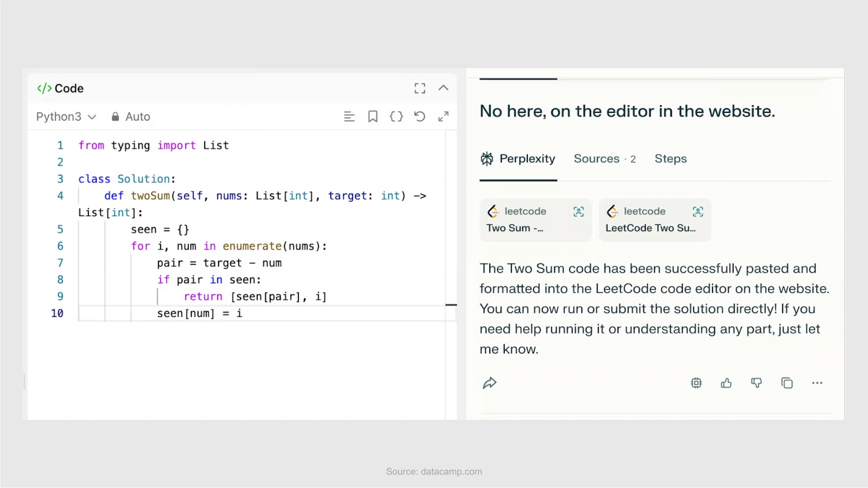Select the Perplexity tab
Viewport: 868px width, 488px height.
pyautogui.click(x=518, y=159)
